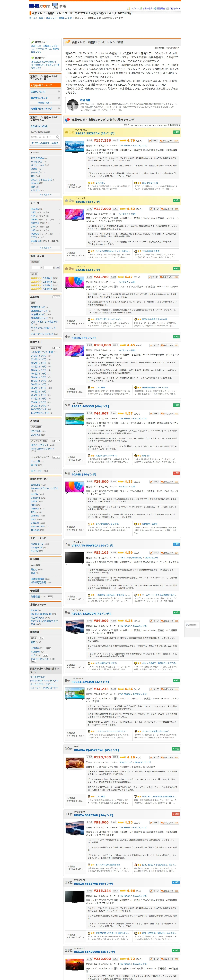Open 選び方 guide beside 基本仕様
The image size is (210, 980).
click(x=56, y=297)
